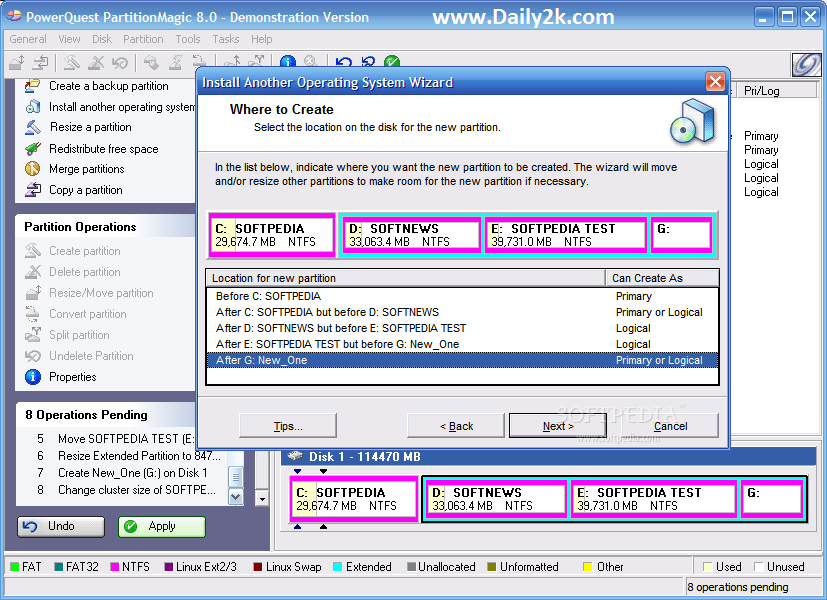The height and width of the screenshot is (600, 827).
Task: Click the Undo arrow icon in the toolbar
Action: 343,61
